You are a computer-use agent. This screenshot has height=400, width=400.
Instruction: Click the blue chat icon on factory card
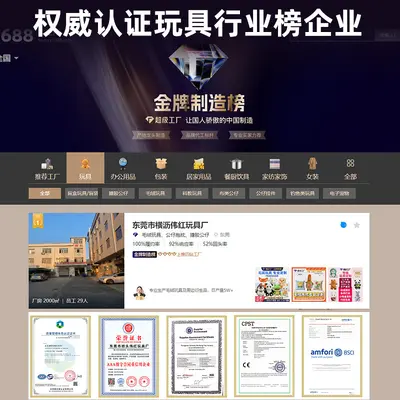click(x=343, y=225)
